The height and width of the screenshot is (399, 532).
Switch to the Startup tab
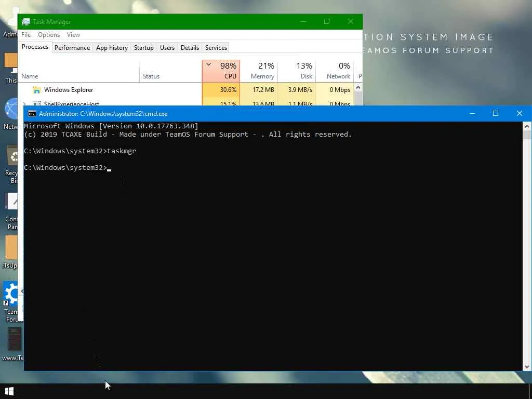click(x=144, y=47)
